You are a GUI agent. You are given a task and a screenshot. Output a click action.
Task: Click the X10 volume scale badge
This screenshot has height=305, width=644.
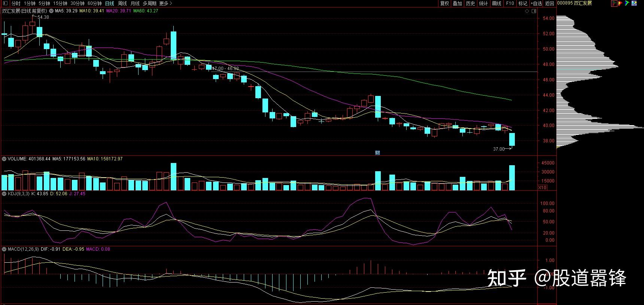coord(542,188)
